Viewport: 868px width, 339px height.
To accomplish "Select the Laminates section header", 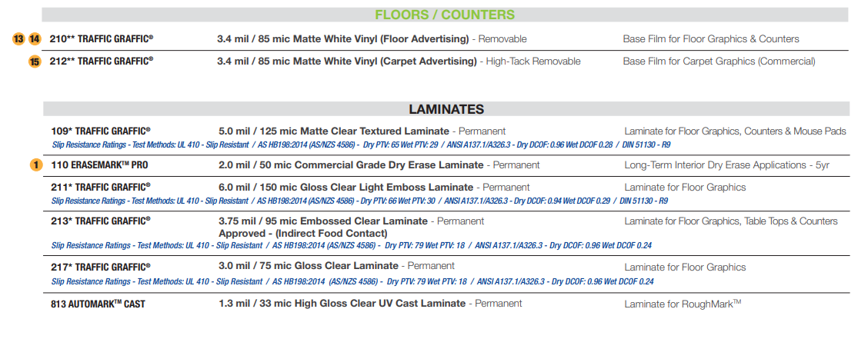I will [446, 109].
